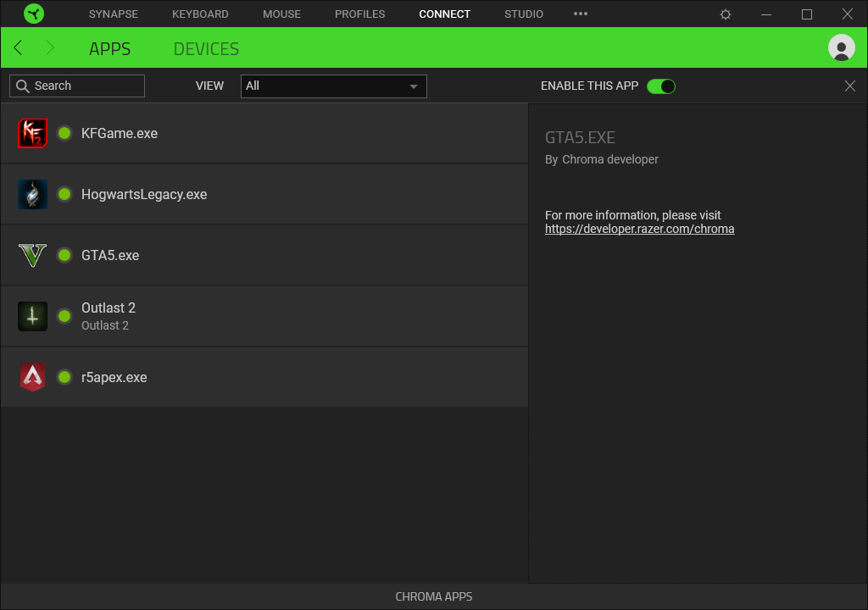The image size is (868, 610).
Task: Switch to the SYNAPSE tab
Action: coord(114,14)
